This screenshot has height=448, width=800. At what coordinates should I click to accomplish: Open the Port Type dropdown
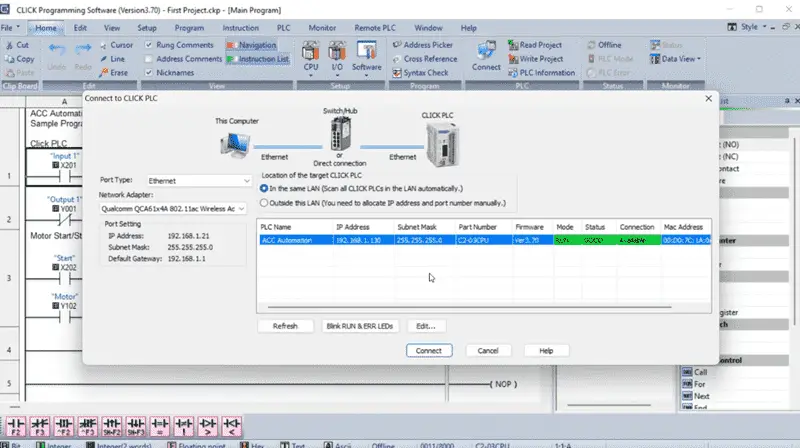pos(199,181)
